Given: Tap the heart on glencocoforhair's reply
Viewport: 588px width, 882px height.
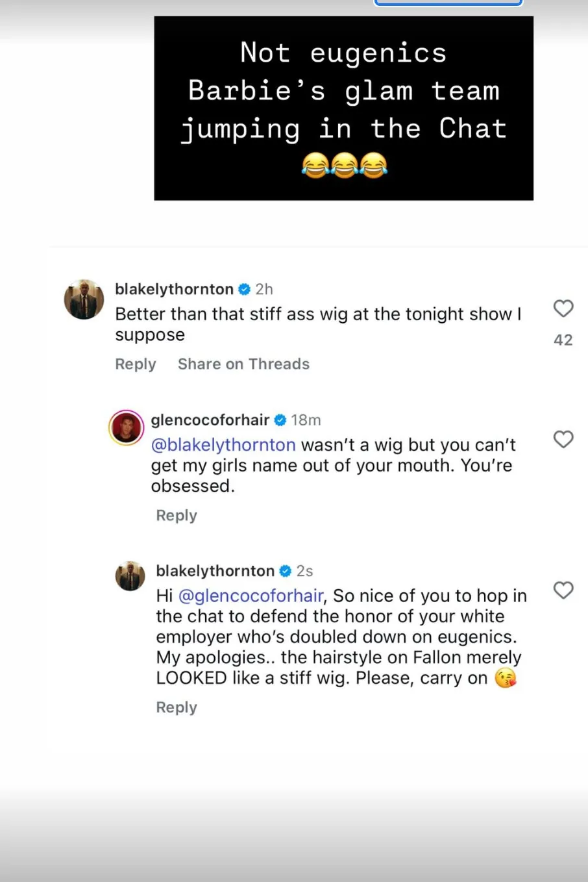Looking at the screenshot, I should (563, 440).
